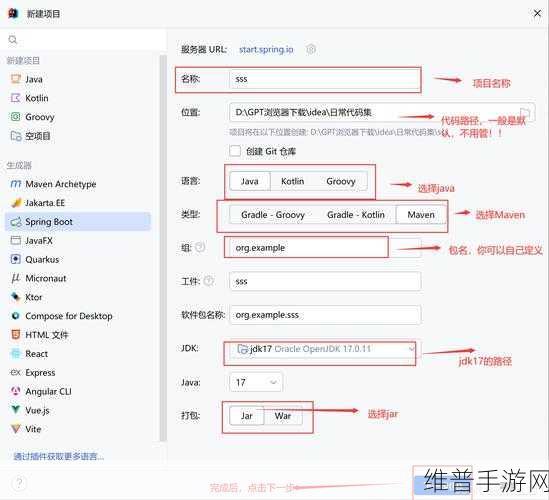Viewport: 549px width, 500px height.
Task: Enable the Create Git repository checkbox
Action: point(235,151)
